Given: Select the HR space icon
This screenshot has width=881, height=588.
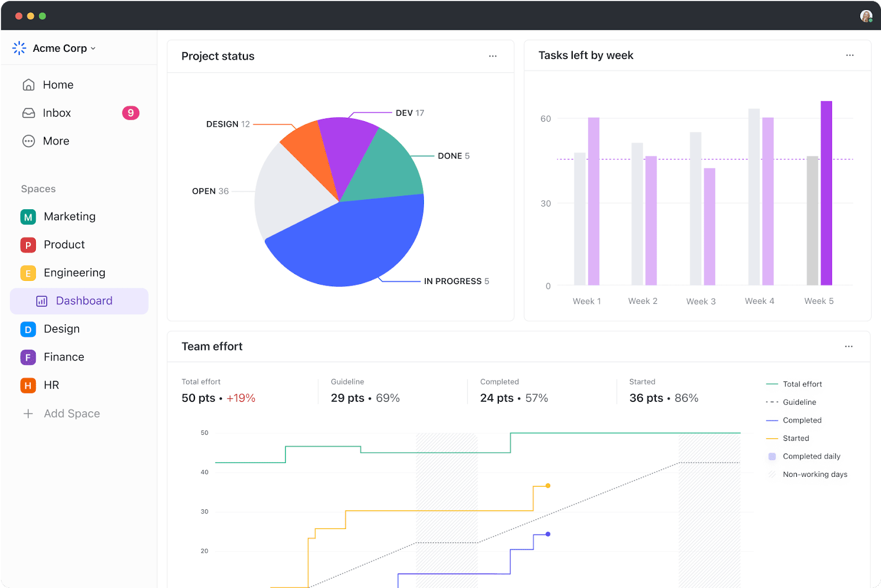Looking at the screenshot, I should [x=28, y=385].
